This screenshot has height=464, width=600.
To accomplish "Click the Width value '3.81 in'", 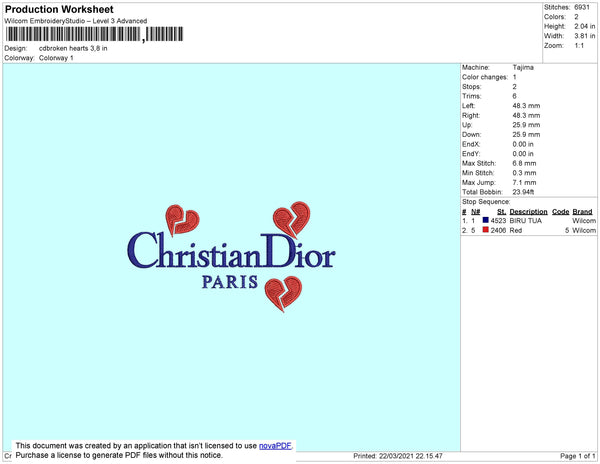I will click(584, 36).
